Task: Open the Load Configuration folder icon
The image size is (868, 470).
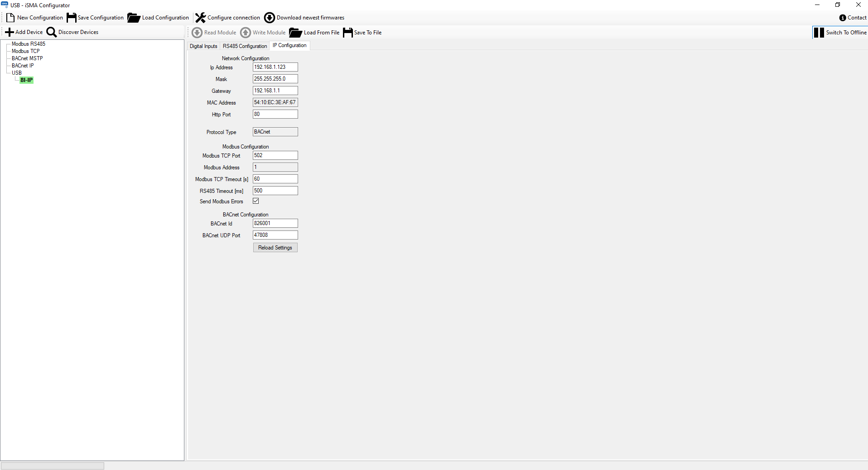Action: [x=133, y=17]
